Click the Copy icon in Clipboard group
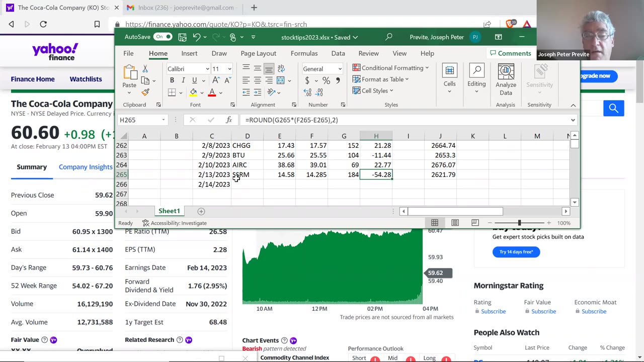Screen dimensions: 644x362 (145, 80)
